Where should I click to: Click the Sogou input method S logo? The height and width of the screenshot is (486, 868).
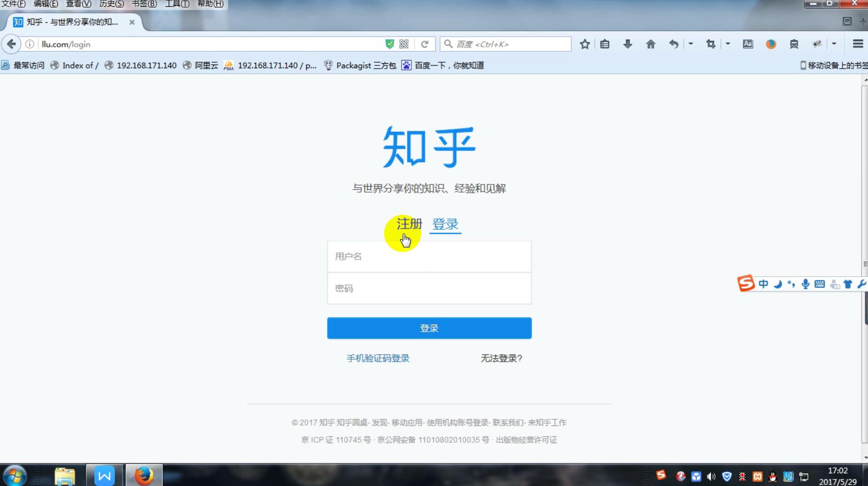[x=746, y=283]
